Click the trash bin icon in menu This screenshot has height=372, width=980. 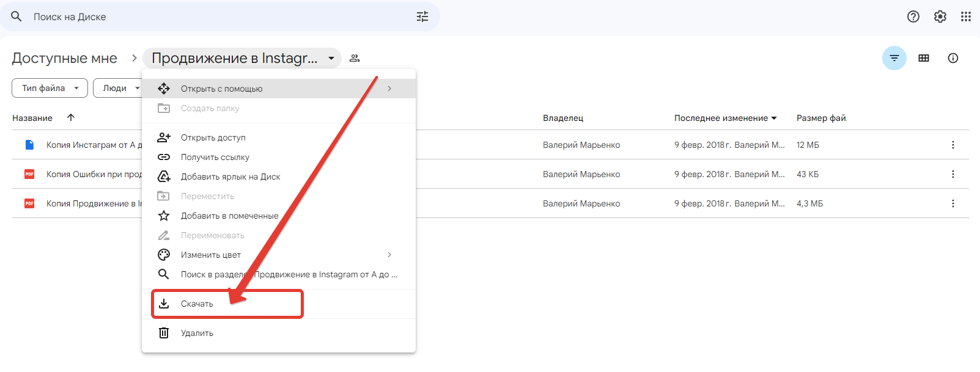pos(164,333)
